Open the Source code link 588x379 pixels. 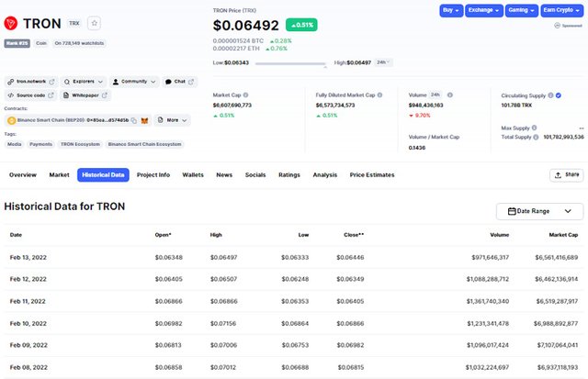30,95
